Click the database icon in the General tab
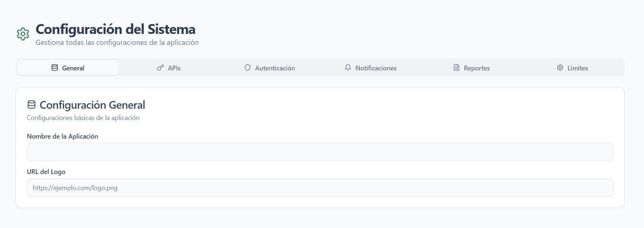 [x=55, y=67]
